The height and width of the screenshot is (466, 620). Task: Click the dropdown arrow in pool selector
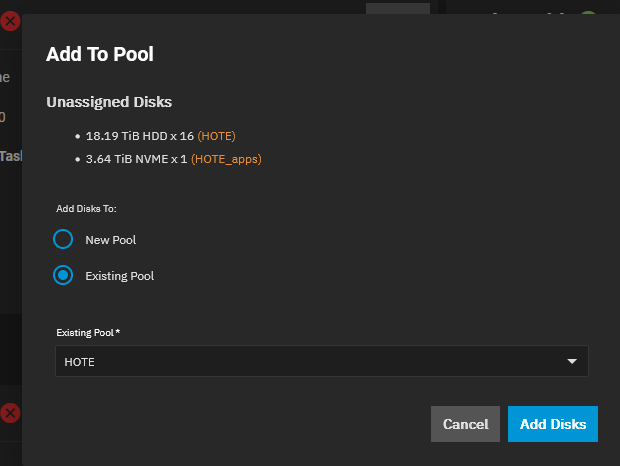tap(572, 362)
